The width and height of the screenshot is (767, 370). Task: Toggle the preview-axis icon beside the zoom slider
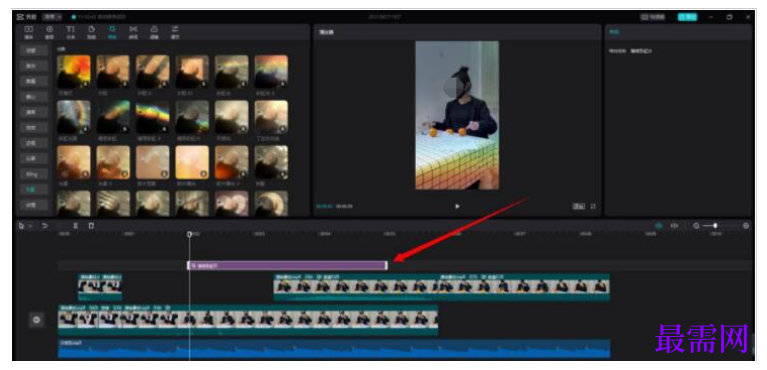675,226
